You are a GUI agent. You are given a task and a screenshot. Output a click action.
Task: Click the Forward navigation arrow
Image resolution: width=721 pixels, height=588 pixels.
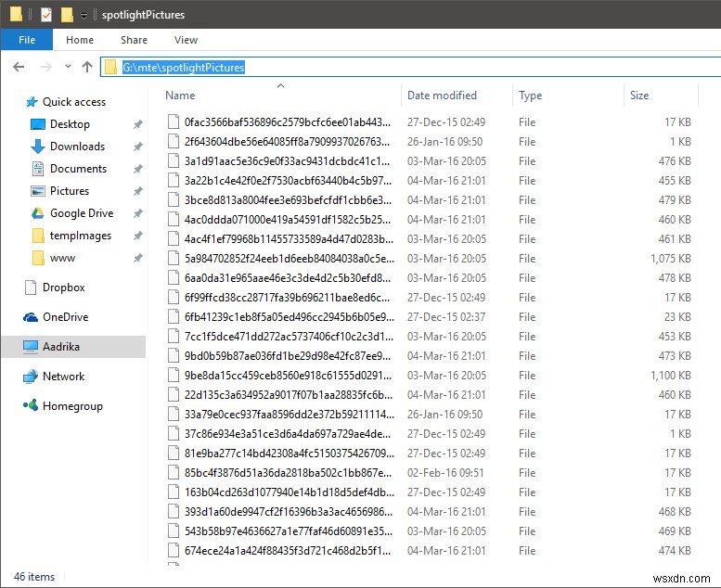[x=46, y=67]
